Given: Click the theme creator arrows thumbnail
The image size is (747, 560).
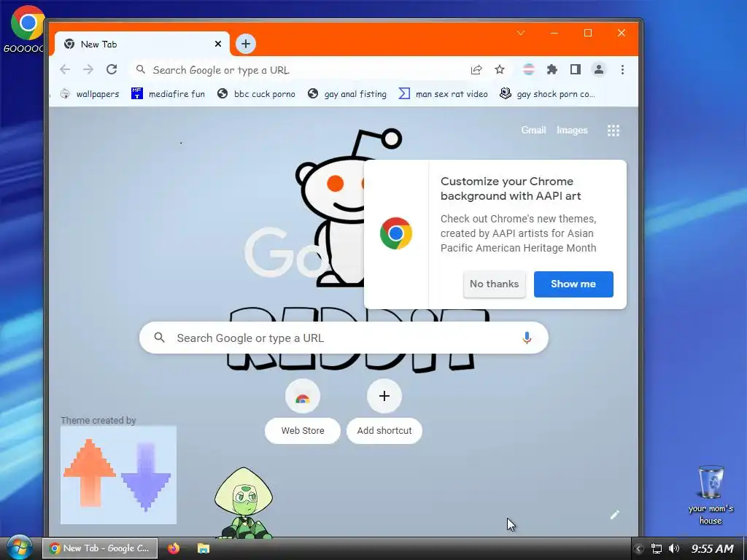Looking at the screenshot, I should tap(118, 475).
